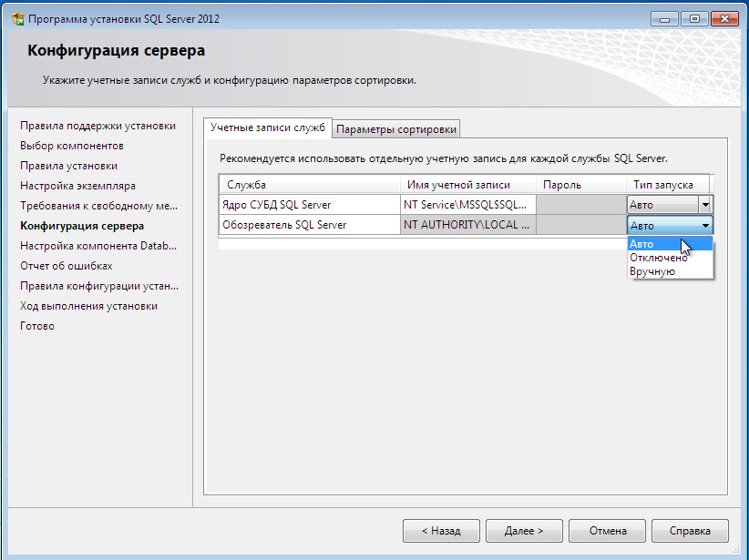Screen dimensions: 749x560
Task: Go back with the Назад button
Action: coord(441,531)
